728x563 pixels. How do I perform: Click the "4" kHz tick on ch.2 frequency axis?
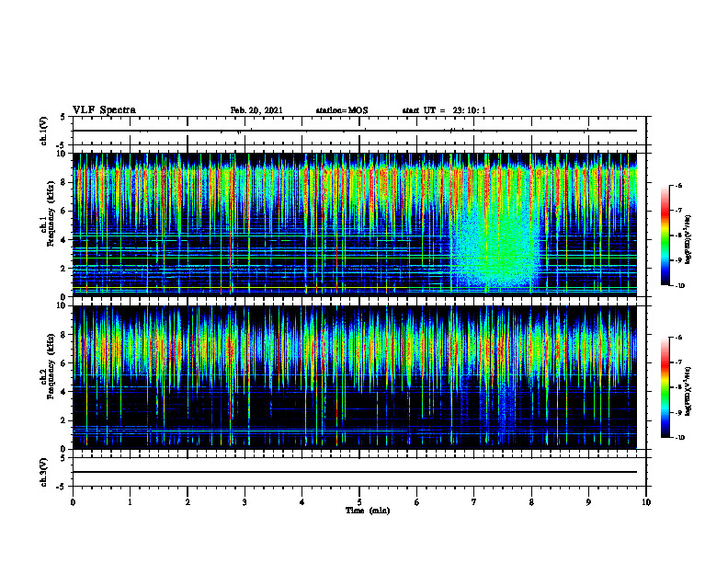click(x=64, y=392)
